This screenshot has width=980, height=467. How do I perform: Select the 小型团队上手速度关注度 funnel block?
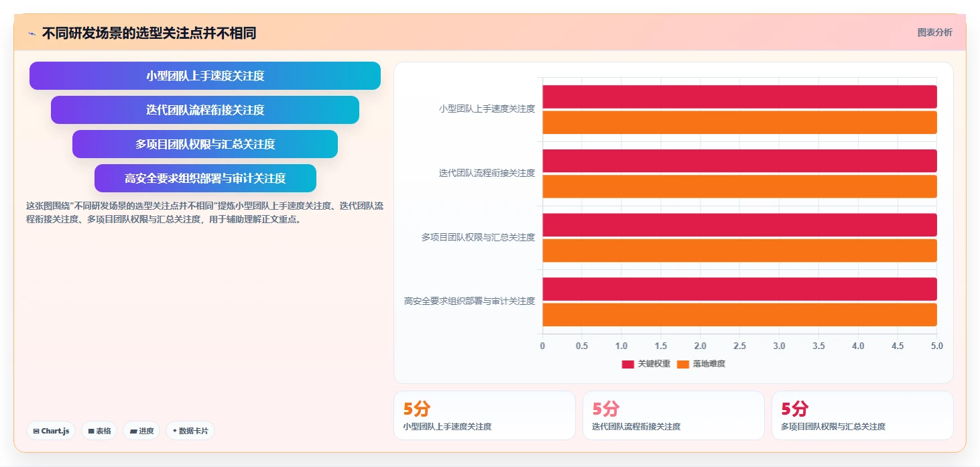tap(205, 76)
